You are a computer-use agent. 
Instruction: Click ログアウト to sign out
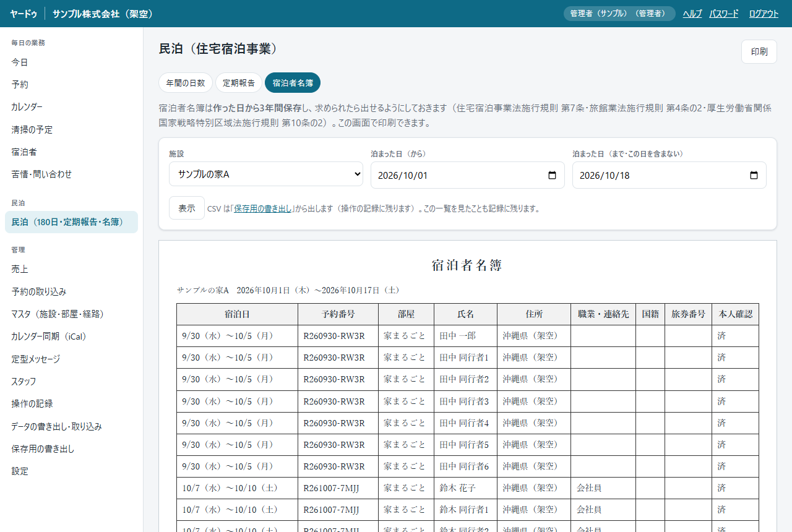coord(764,14)
